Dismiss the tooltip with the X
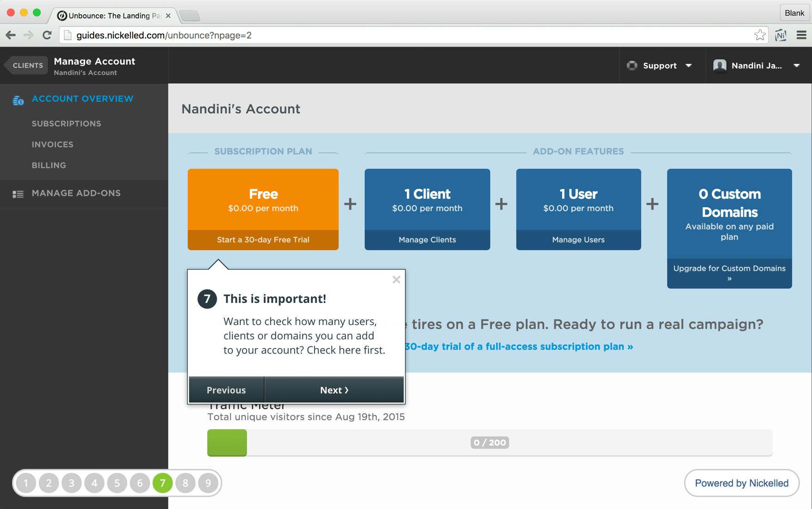The image size is (812, 509). 396,279
